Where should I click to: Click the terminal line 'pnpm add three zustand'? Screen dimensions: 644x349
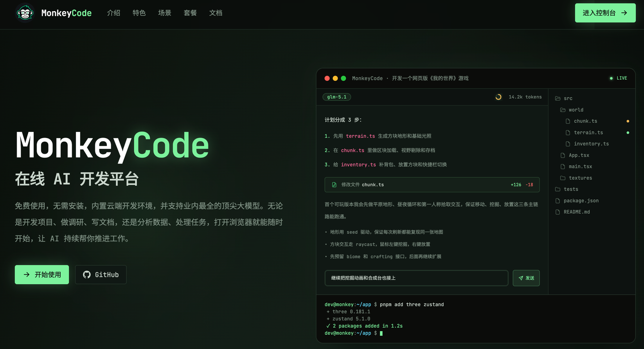point(412,304)
